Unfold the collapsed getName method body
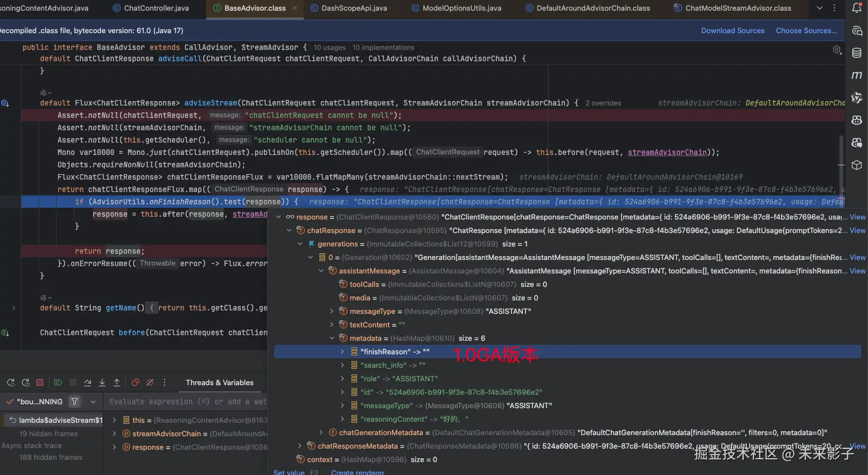The width and height of the screenshot is (868, 475). pyautogui.click(x=14, y=308)
